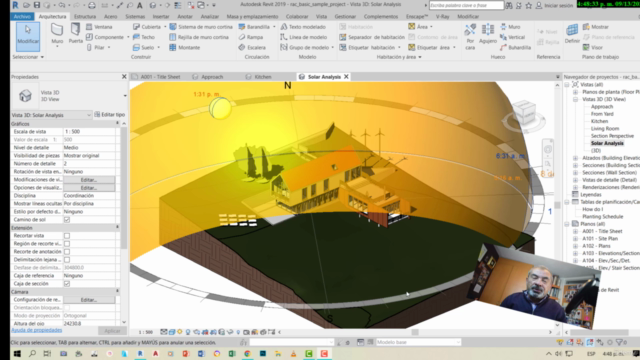Open the Componente tool

click(105, 37)
